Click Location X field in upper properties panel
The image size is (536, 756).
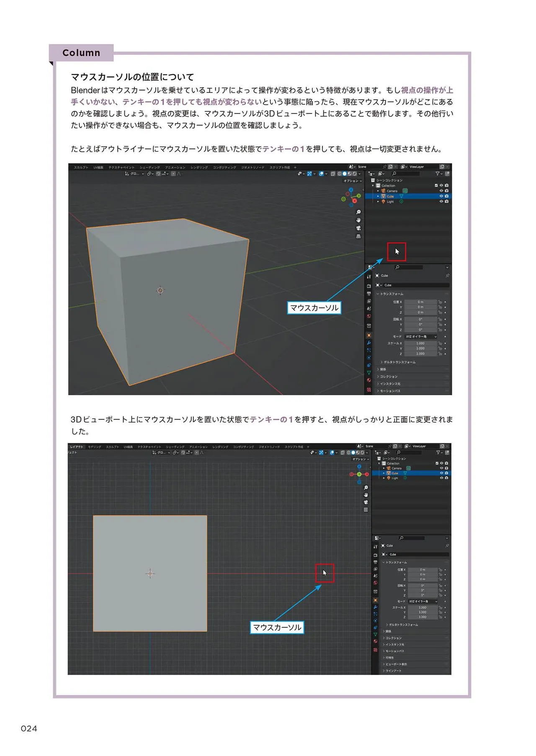coord(420,302)
